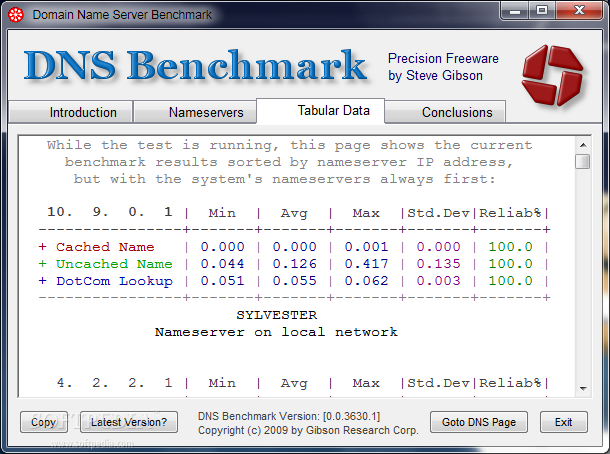This screenshot has width=610, height=454.
Task: Open the Goto DNS Page button
Action: point(479,422)
